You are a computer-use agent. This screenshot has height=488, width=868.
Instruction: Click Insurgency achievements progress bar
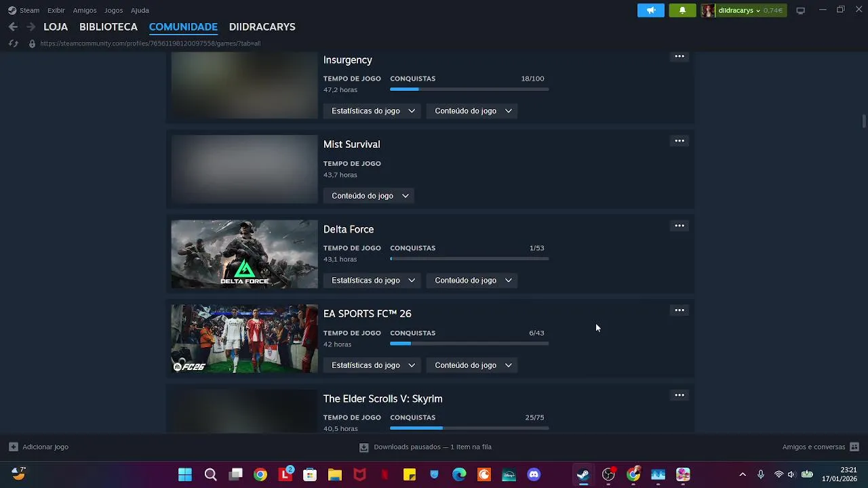point(469,89)
